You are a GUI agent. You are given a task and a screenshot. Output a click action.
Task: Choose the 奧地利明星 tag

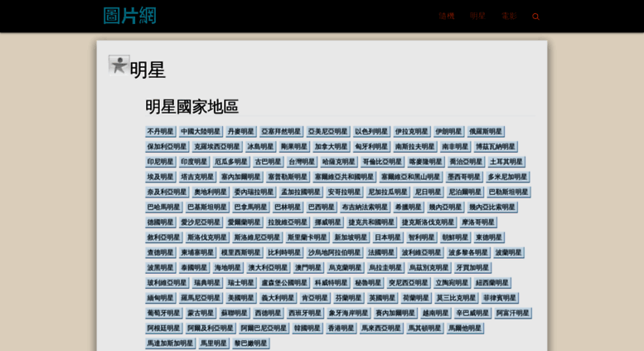(211, 193)
